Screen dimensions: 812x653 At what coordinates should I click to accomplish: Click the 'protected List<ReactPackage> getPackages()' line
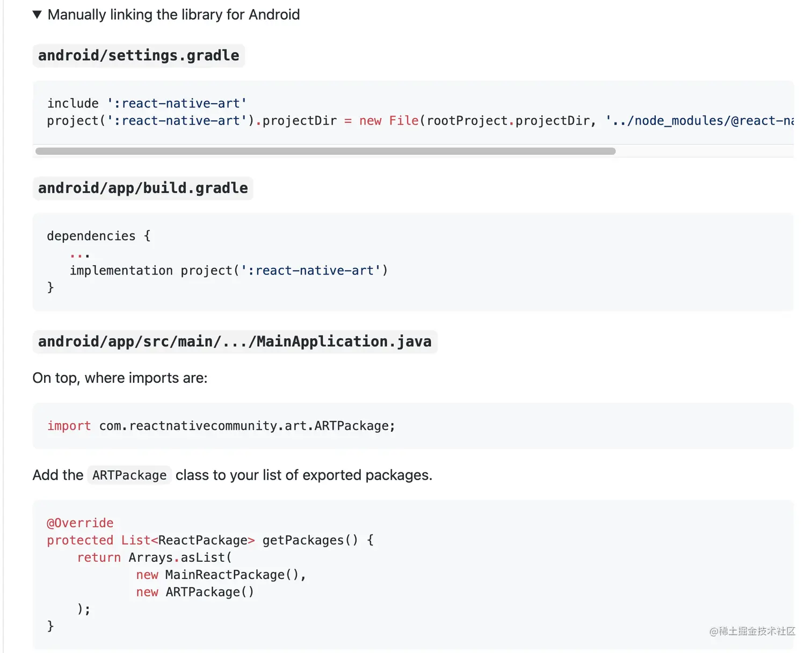pos(211,540)
